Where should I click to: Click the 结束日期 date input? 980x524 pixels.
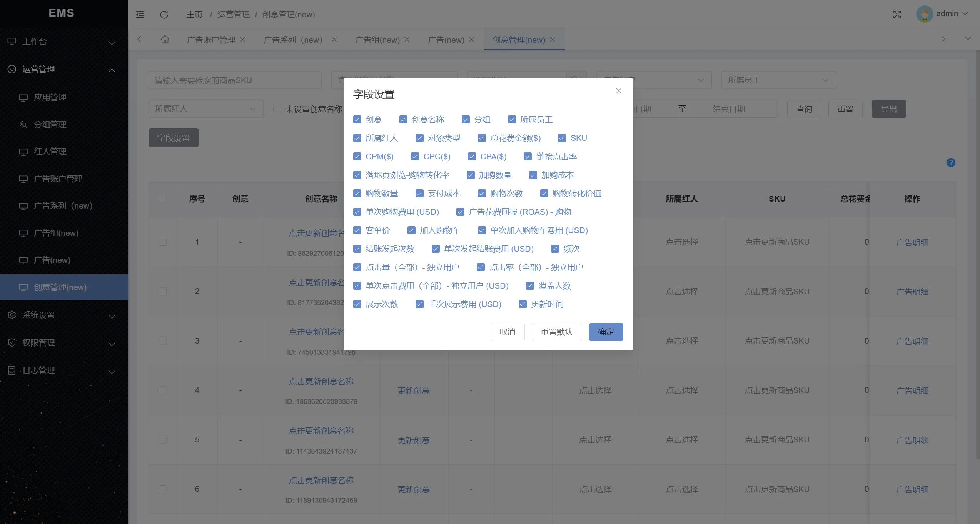728,109
